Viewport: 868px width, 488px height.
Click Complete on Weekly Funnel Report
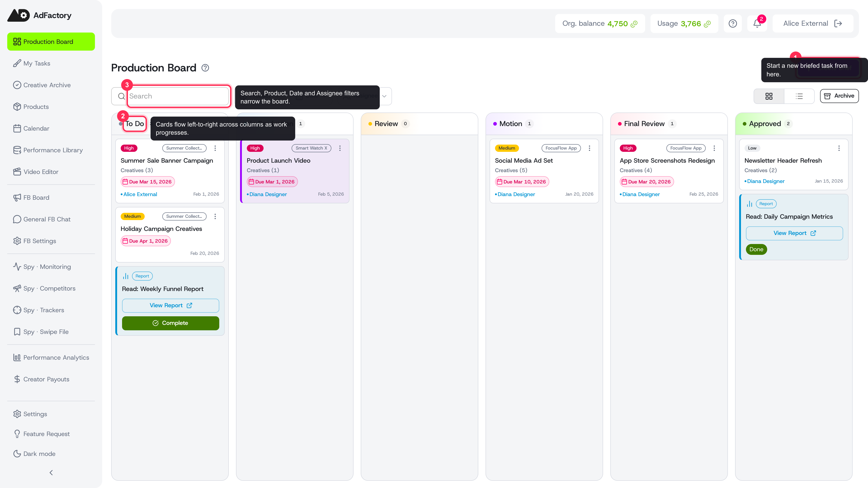[x=170, y=323]
